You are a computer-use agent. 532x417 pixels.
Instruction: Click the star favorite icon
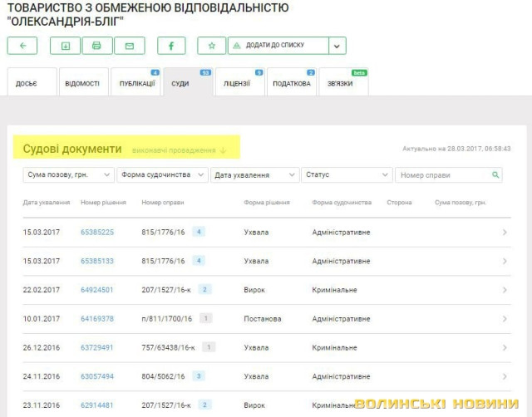(x=212, y=46)
